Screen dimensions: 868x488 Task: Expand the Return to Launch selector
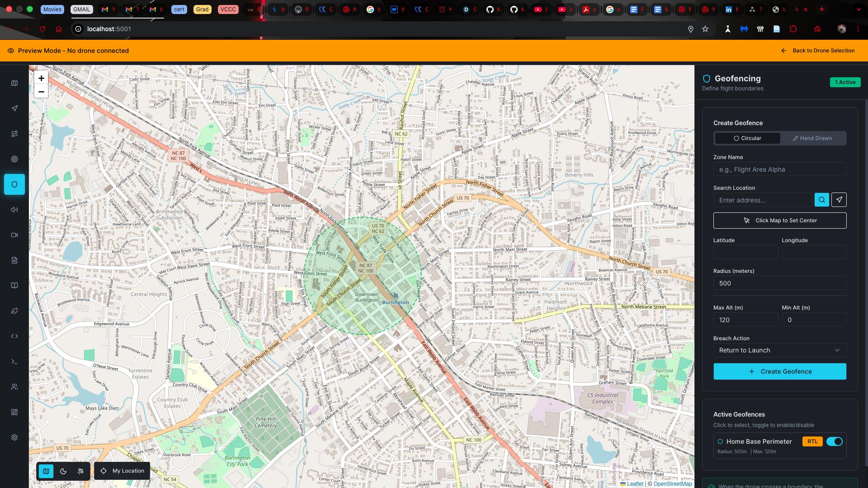click(779, 350)
